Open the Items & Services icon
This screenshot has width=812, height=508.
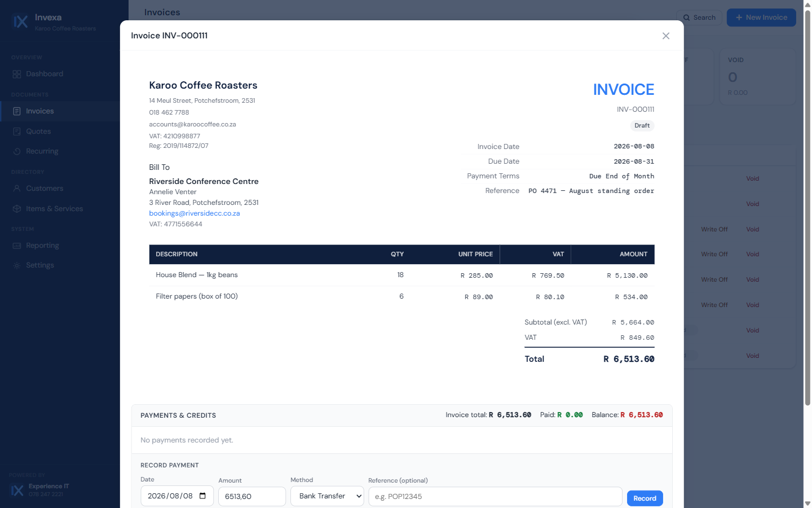pyautogui.click(x=17, y=209)
